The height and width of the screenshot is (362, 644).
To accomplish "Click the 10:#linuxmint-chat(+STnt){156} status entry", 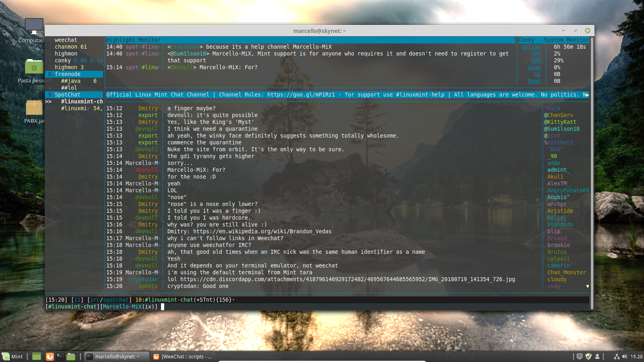I will [x=183, y=300].
